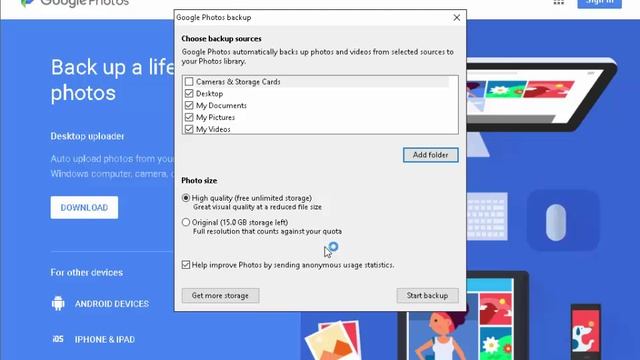Close the Google Photos backup dialog
Screen dimensions: 640x360
457,18
